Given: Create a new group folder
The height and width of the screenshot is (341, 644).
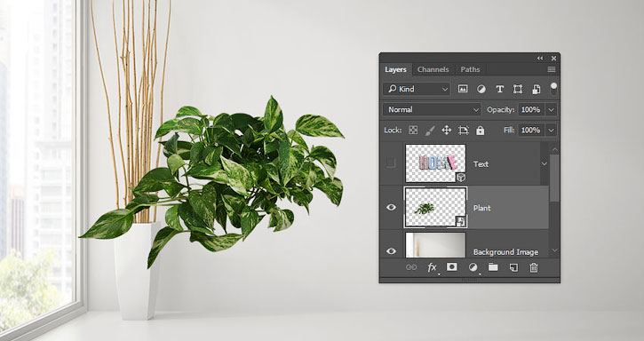Looking at the screenshot, I should [493, 267].
